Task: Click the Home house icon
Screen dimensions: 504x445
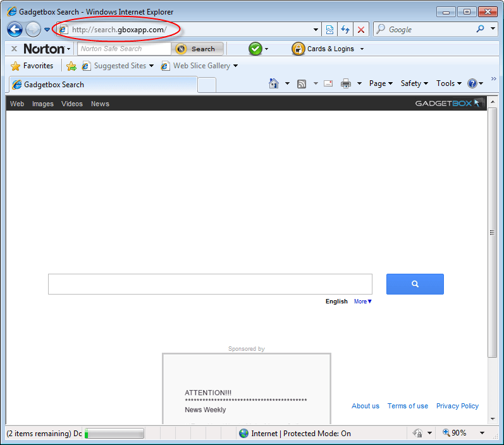Action: point(274,83)
